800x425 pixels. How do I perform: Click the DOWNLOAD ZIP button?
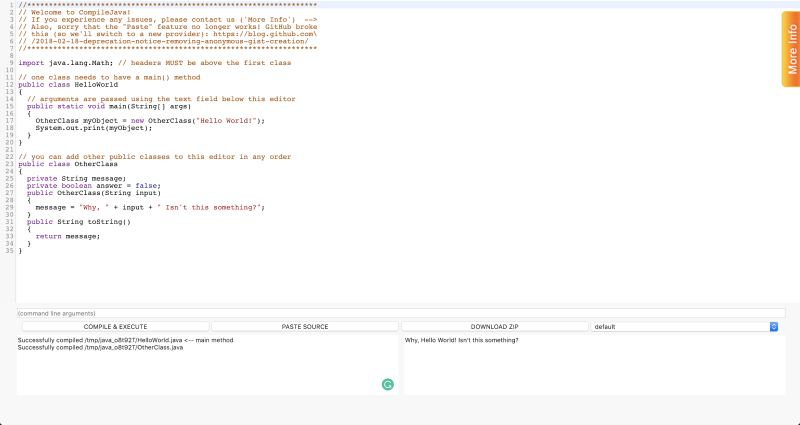[x=494, y=327]
